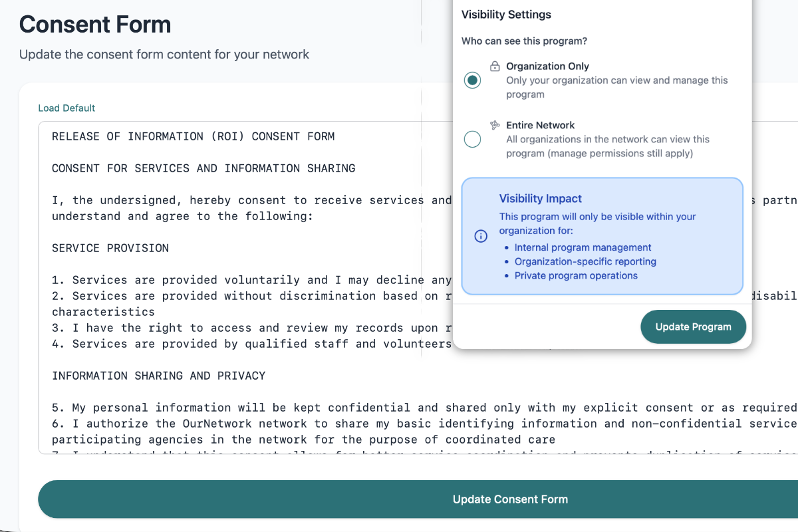Click the Entire Network label text
The width and height of the screenshot is (798, 532).
pyautogui.click(x=540, y=125)
